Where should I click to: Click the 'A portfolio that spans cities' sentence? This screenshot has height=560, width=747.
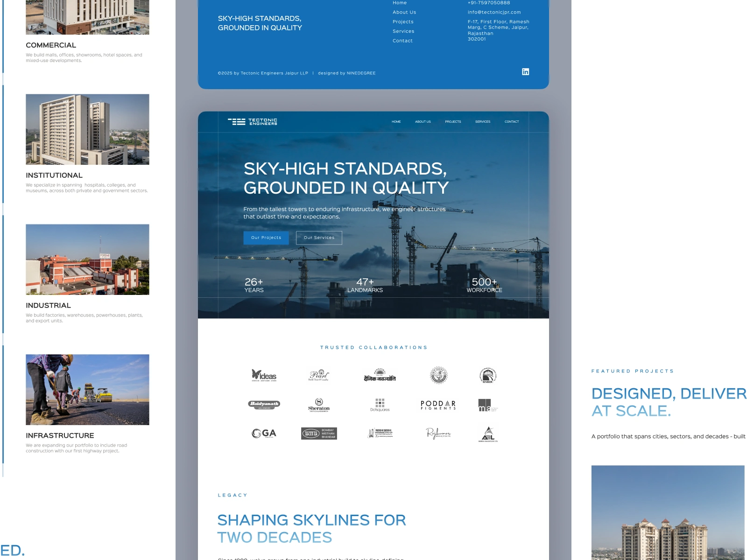(x=669, y=437)
